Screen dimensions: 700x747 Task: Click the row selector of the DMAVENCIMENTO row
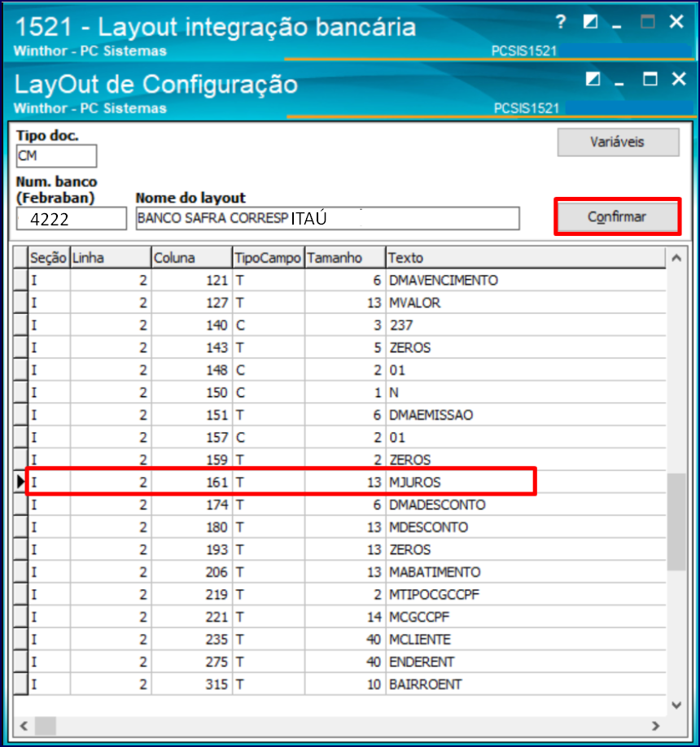[x=20, y=281]
